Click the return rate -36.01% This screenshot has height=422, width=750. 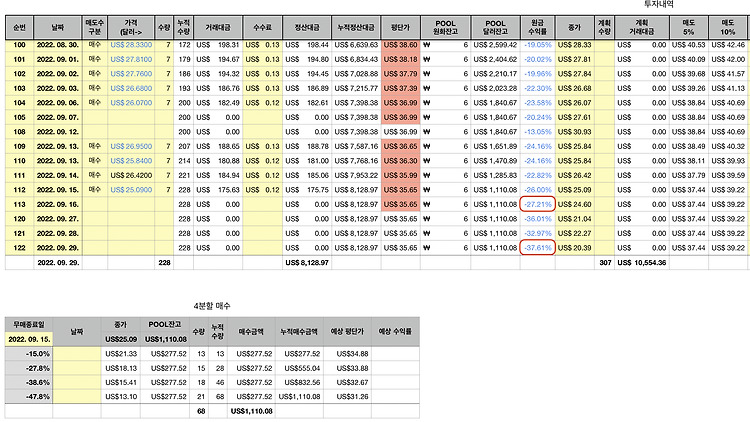pyautogui.click(x=538, y=219)
